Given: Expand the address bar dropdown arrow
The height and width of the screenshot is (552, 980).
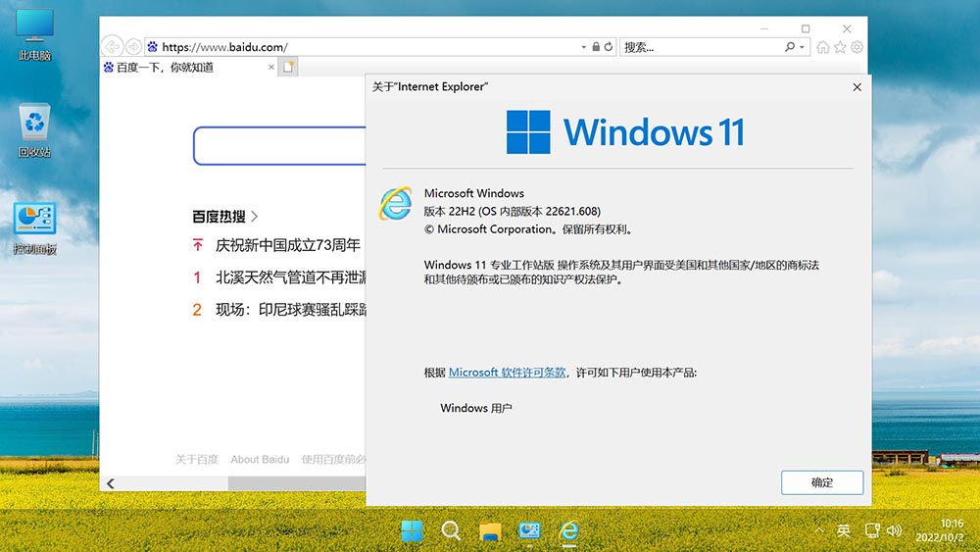Looking at the screenshot, I should (584, 47).
